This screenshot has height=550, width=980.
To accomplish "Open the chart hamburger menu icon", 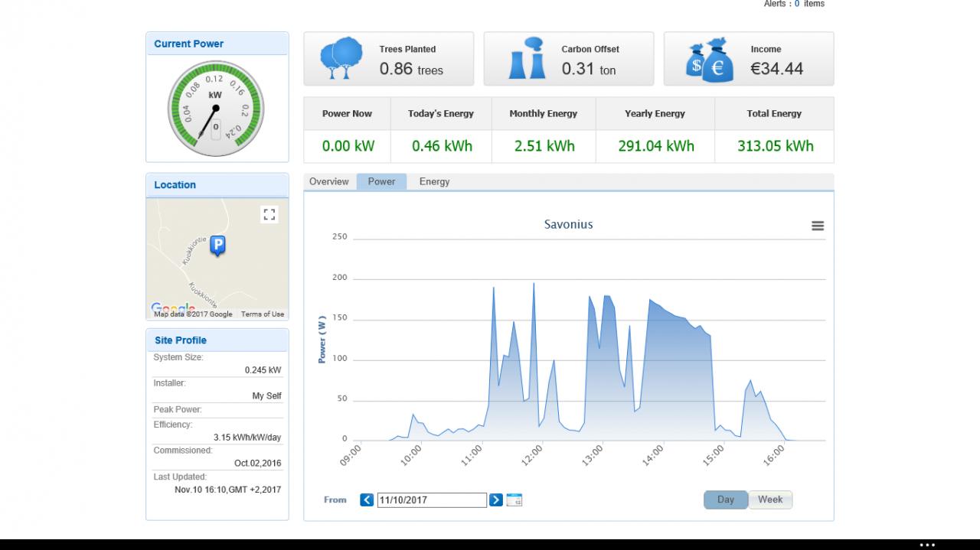I will coord(818,226).
